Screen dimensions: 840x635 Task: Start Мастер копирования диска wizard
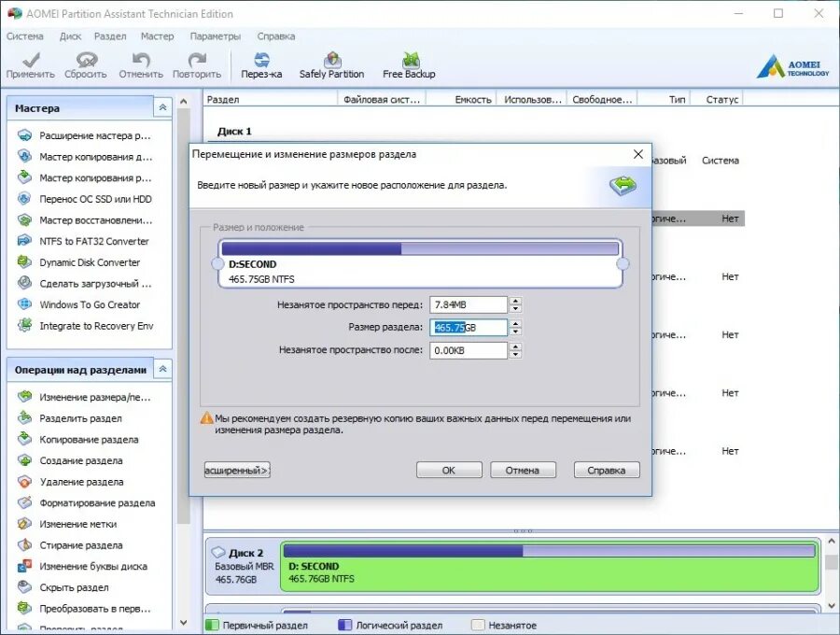point(85,157)
